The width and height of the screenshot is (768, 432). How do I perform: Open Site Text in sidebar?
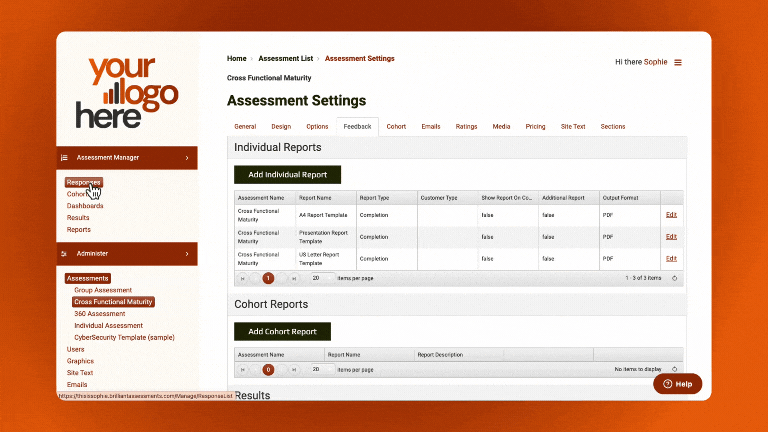pyautogui.click(x=80, y=373)
